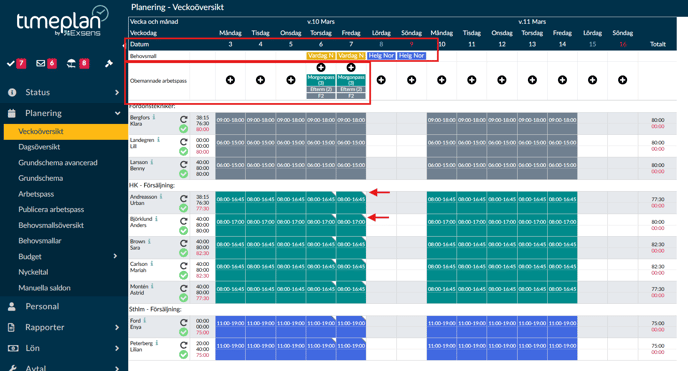Click refresh icon for Landegren Lill
Screen dimensions: 688x371
point(183,142)
